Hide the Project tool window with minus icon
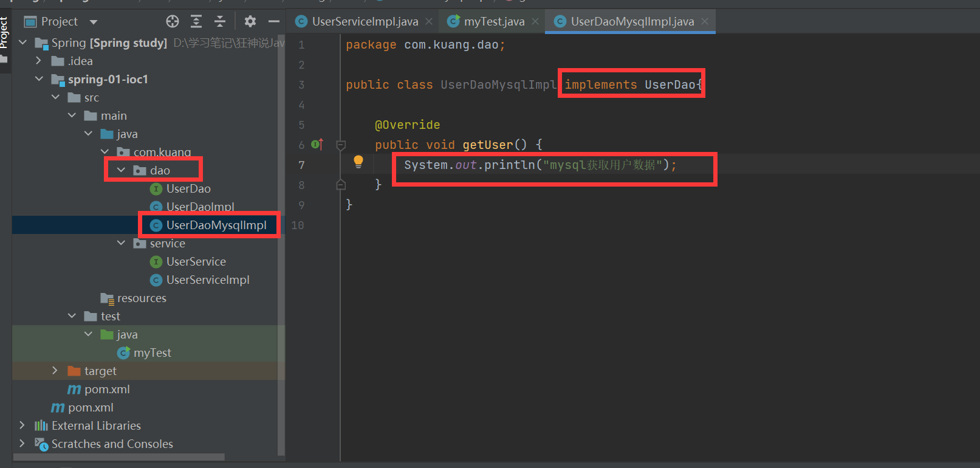 (274, 22)
